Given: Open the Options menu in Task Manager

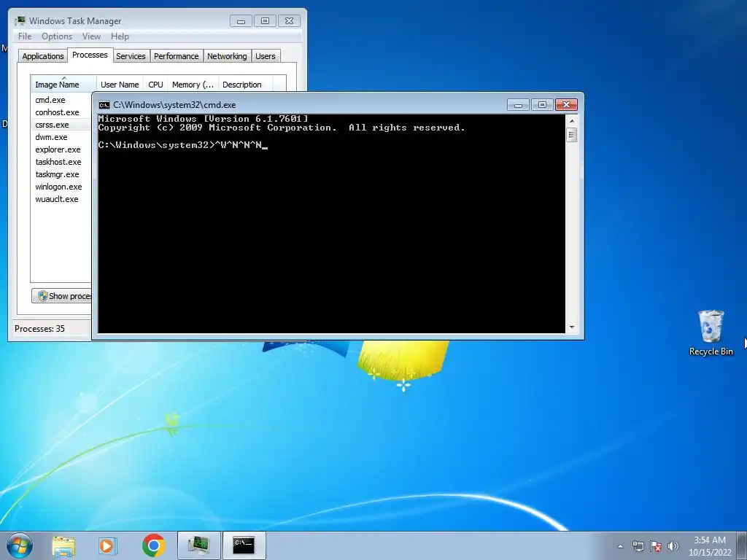Looking at the screenshot, I should [57, 36].
